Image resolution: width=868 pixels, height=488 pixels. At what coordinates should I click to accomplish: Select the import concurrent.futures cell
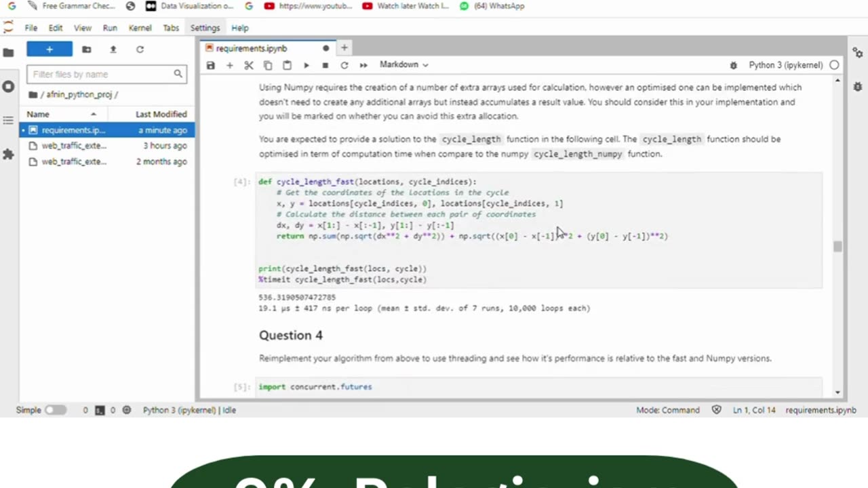(x=540, y=387)
